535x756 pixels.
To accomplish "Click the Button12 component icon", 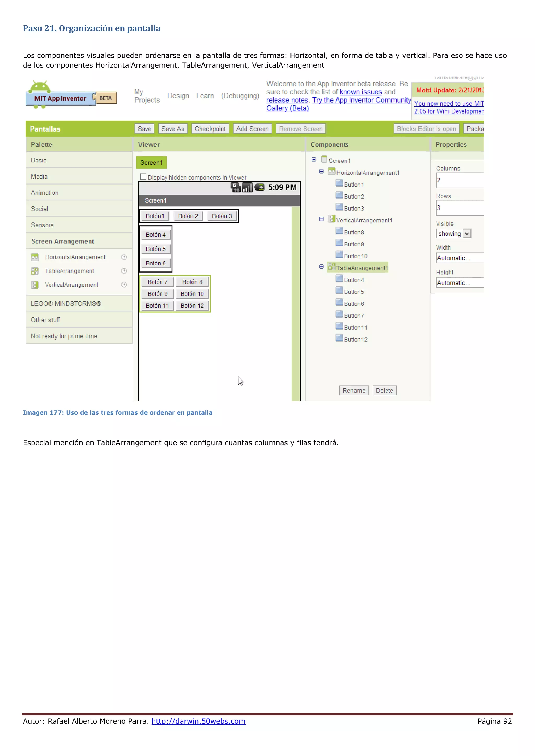I will click(x=339, y=338).
